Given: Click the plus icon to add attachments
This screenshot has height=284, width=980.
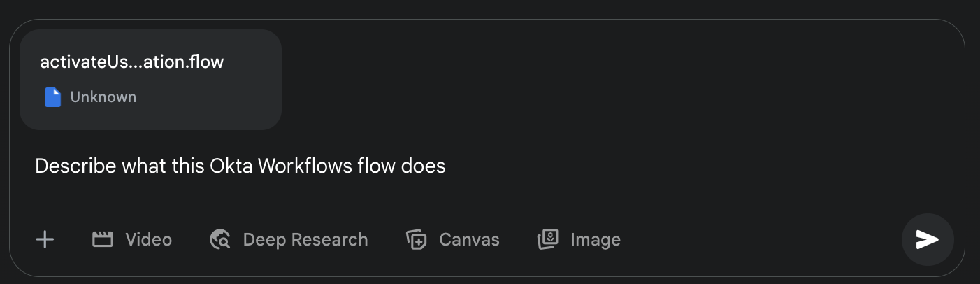Looking at the screenshot, I should coord(45,240).
